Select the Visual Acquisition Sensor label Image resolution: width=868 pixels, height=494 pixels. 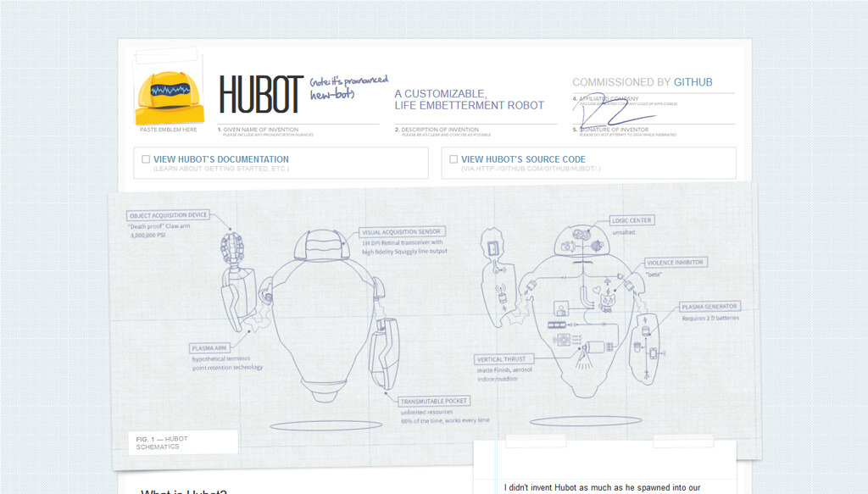click(402, 232)
